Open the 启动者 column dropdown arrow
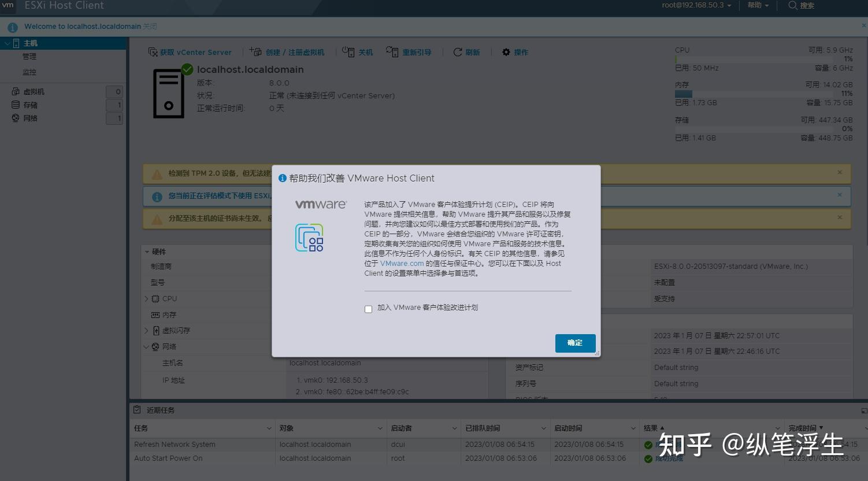The height and width of the screenshot is (481, 868). click(454, 428)
